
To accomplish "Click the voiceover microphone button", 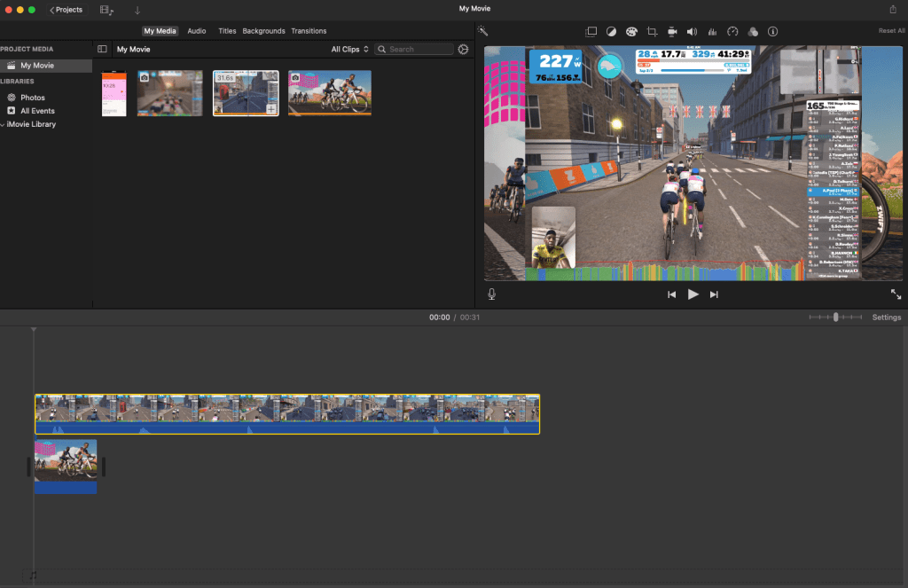I will coord(491,294).
